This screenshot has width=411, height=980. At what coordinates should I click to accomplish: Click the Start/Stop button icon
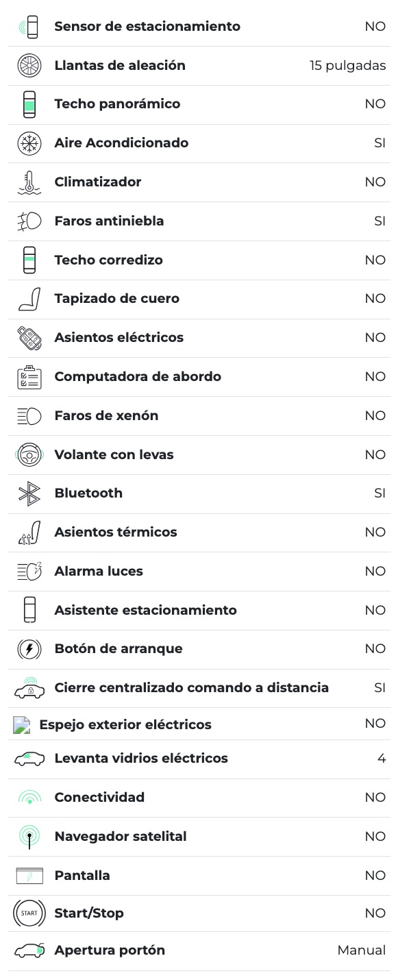click(29, 914)
